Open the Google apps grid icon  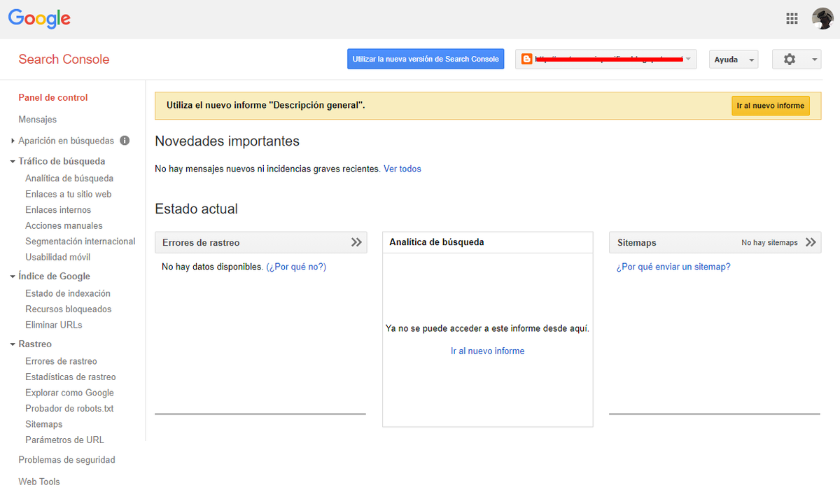click(x=792, y=19)
